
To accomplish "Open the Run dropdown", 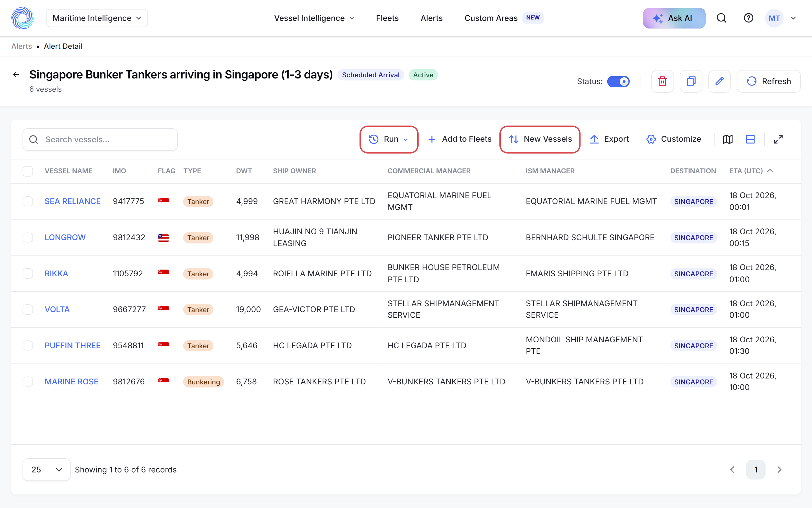I will (389, 139).
